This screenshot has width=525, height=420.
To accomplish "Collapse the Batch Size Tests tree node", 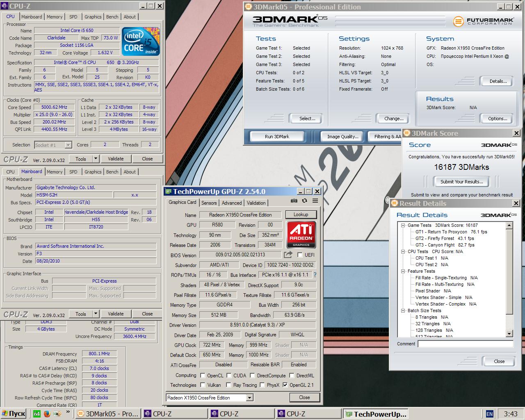I will [x=403, y=310].
